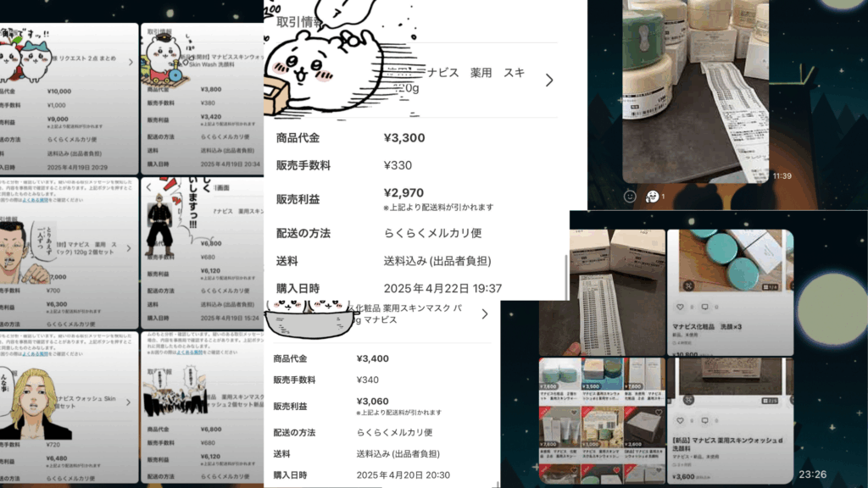The image size is (868, 488).
Task: Select the 販売利益 value ¥6,480
Action: 57,458
